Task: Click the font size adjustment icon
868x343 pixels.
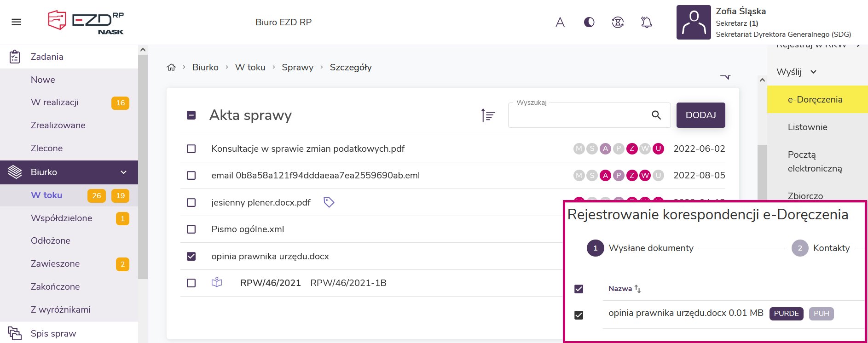Action: pyautogui.click(x=560, y=22)
